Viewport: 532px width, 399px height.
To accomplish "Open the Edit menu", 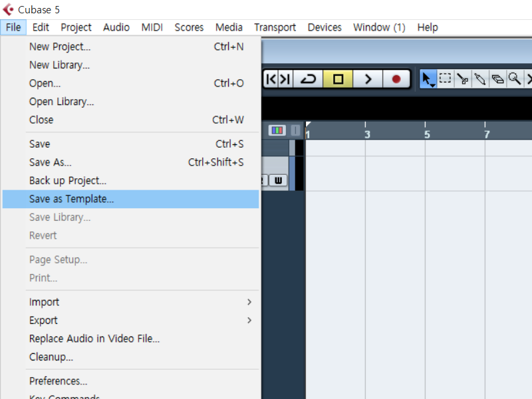I will click(x=41, y=27).
